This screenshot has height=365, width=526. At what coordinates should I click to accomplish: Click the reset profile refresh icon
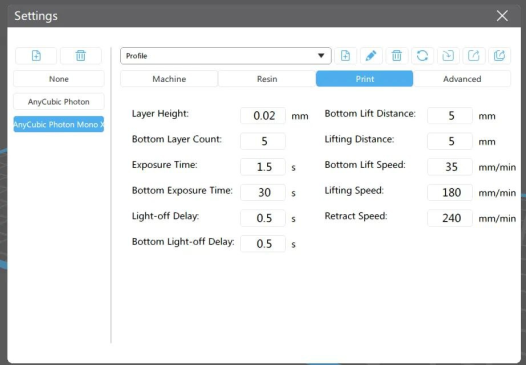(422, 56)
